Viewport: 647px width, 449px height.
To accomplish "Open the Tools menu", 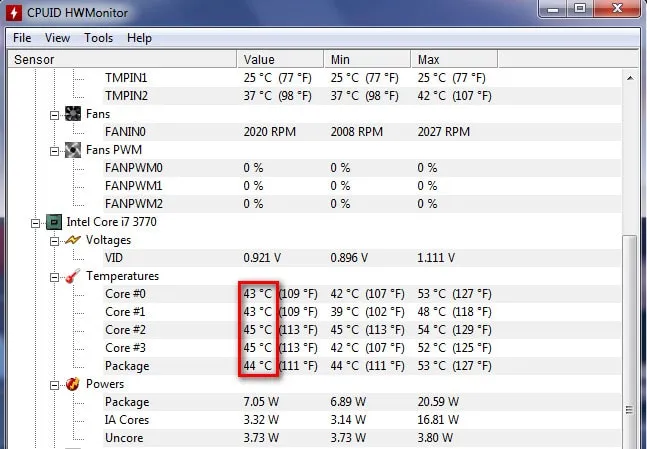I will (x=99, y=38).
